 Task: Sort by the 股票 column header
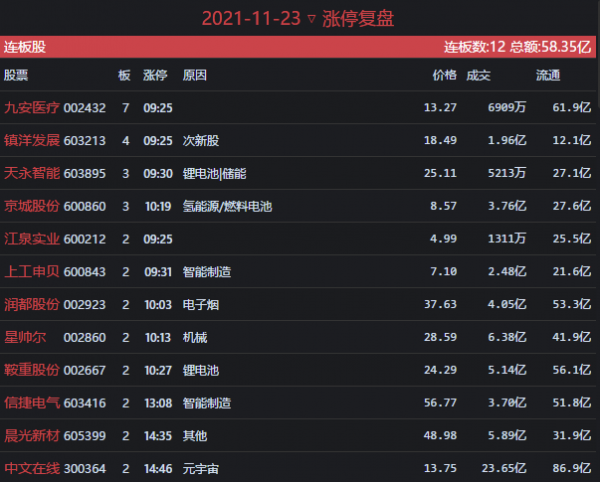coord(16,75)
